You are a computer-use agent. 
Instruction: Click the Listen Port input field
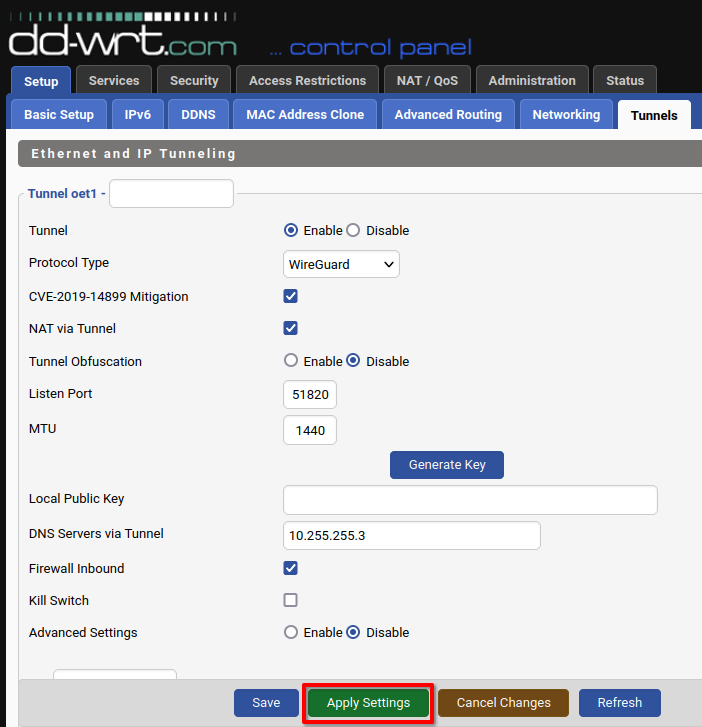310,395
